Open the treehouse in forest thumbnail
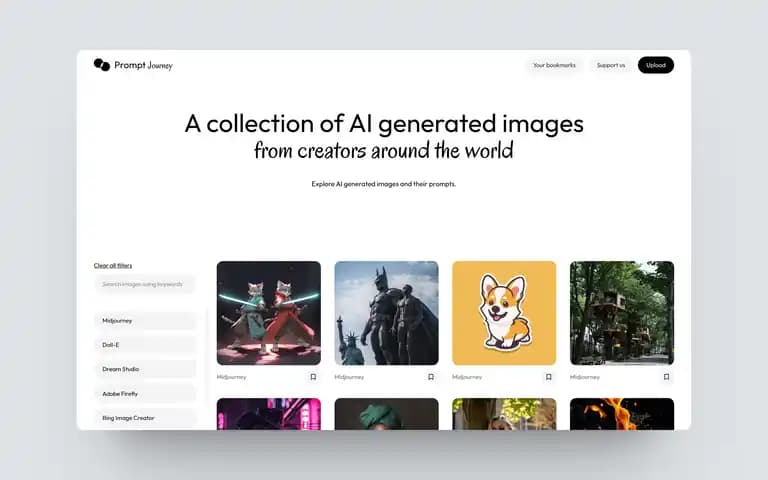The width and height of the screenshot is (768, 480). coord(622,313)
